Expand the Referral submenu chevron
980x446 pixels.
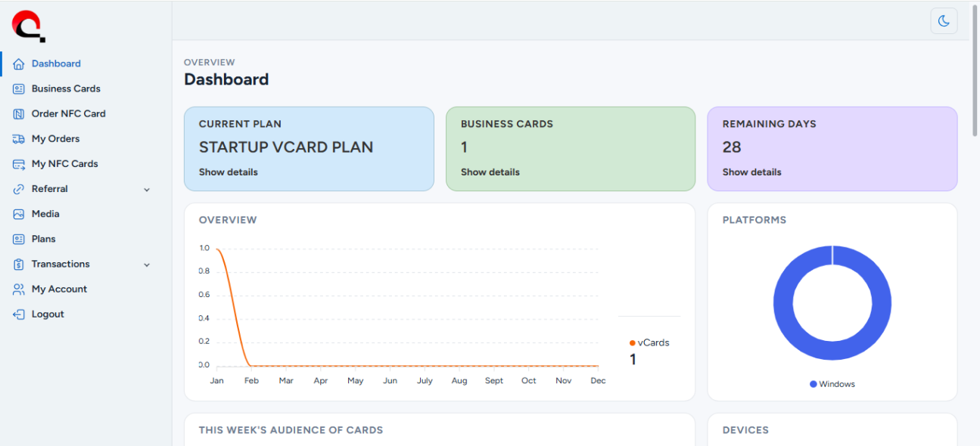[147, 190]
